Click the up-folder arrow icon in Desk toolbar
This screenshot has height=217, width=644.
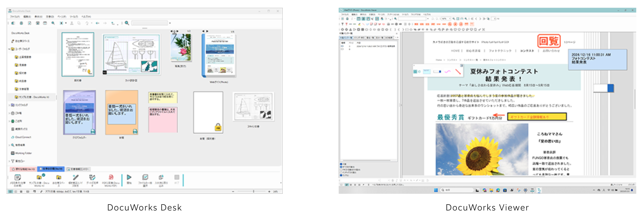(113, 23)
